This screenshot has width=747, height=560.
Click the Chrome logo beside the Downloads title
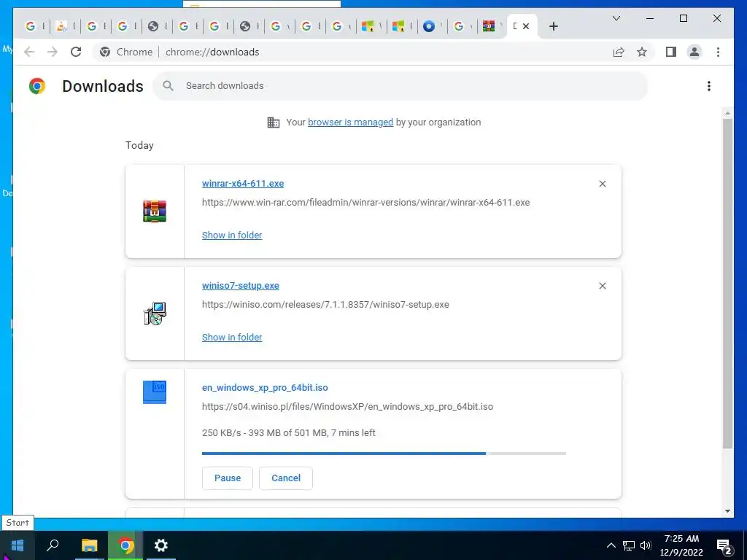click(37, 86)
